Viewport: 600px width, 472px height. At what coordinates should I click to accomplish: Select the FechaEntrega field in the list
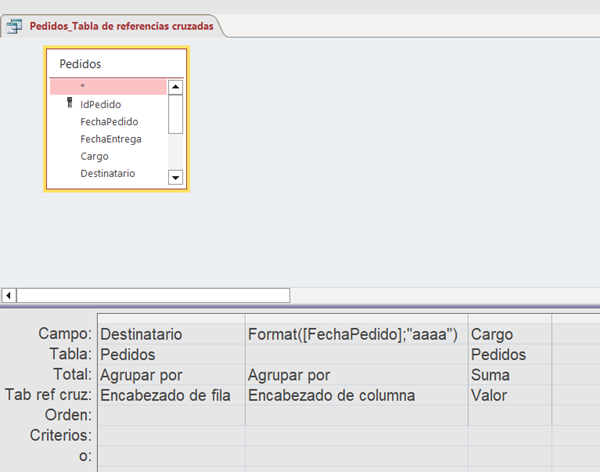(x=111, y=139)
